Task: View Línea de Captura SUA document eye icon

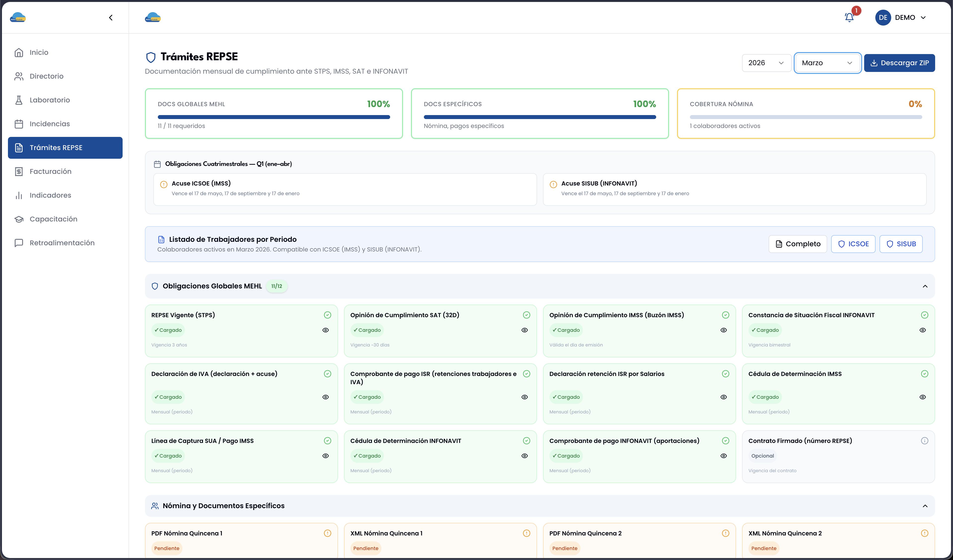Action: click(326, 456)
